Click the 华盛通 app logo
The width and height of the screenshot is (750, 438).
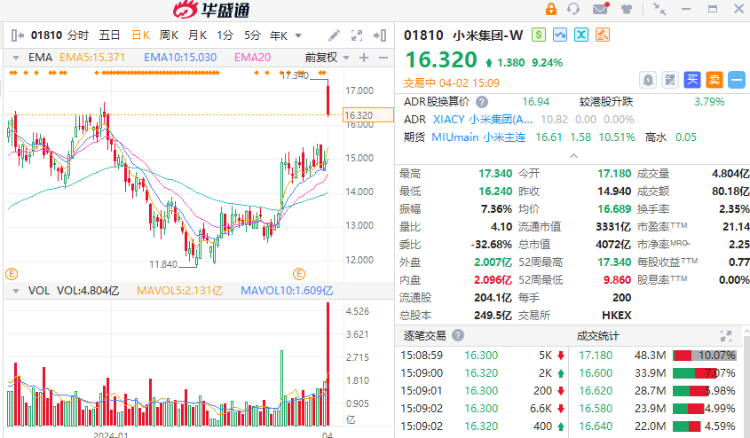[211, 10]
